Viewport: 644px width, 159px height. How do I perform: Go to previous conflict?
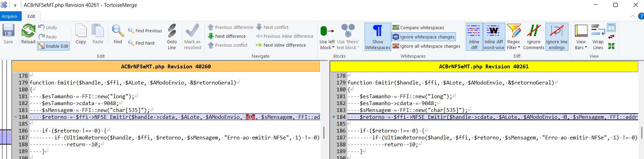[228, 45]
